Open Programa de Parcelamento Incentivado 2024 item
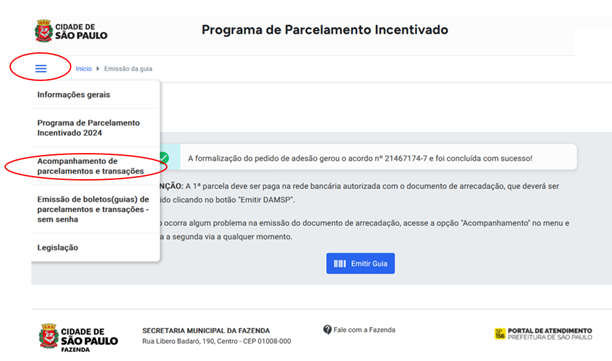The image size is (612, 361). (x=96, y=128)
